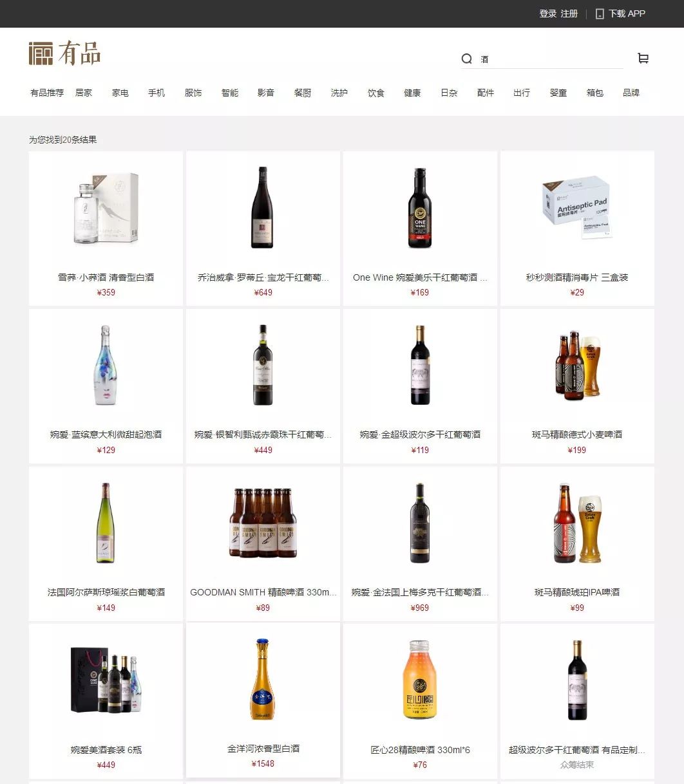
Task: Go to the 有品 logo homepage
Action: [x=65, y=53]
